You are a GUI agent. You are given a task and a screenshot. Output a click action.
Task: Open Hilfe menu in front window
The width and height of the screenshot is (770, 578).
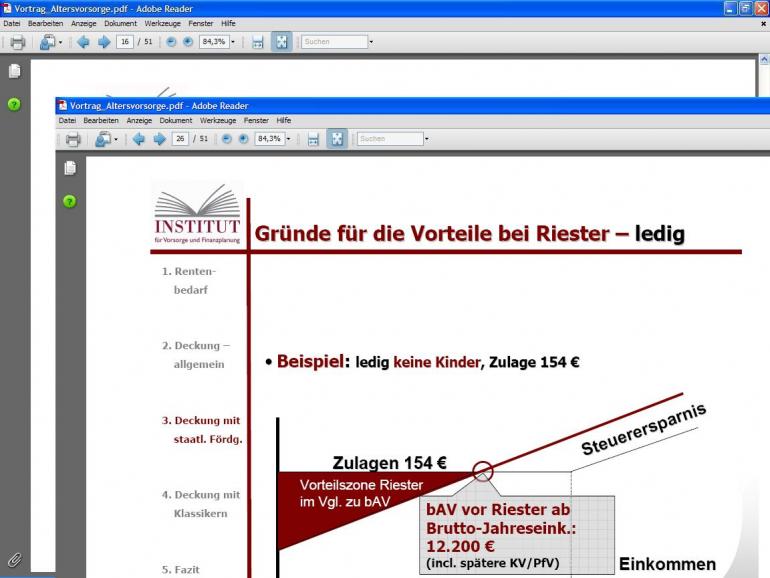284,121
